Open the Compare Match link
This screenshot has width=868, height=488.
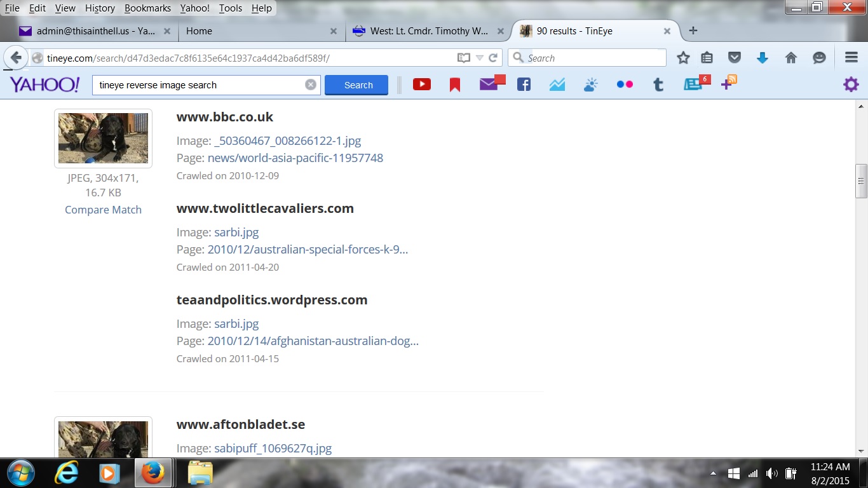click(103, 210)
